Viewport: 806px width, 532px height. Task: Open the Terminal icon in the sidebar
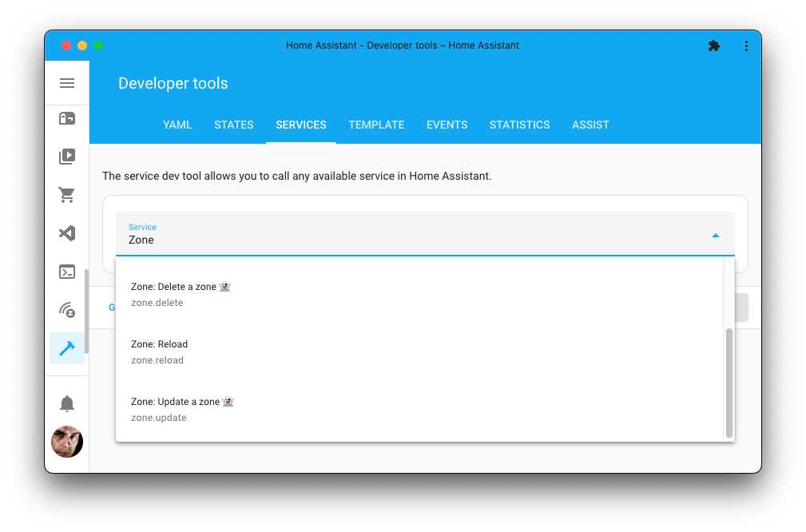tap(67, 272)
